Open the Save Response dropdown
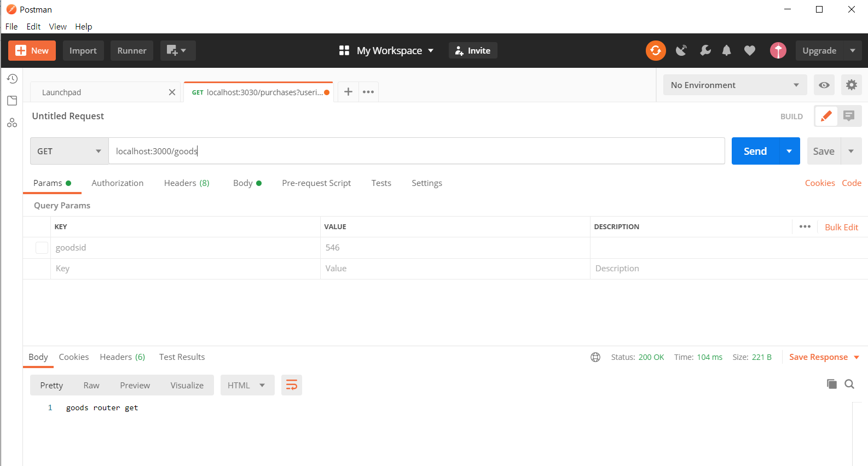The width and height of the screenshot is (868, 466). click(824, 357)
